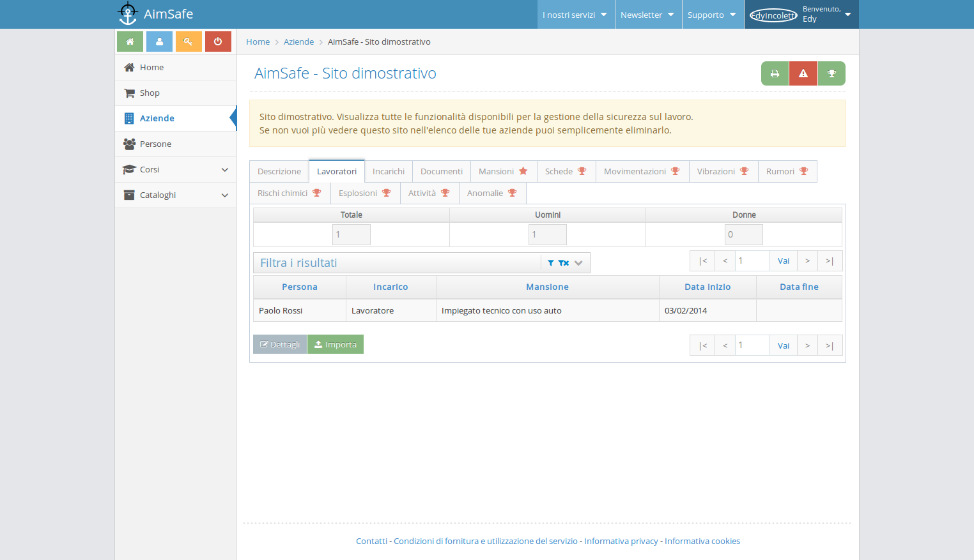Click the green print button
974x560 pixels.
coord(775,73)
